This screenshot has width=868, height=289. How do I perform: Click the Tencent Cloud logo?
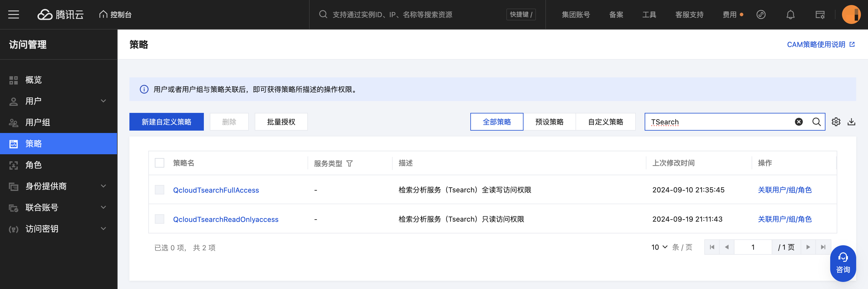pyautogui.click(x=60, y=14)
